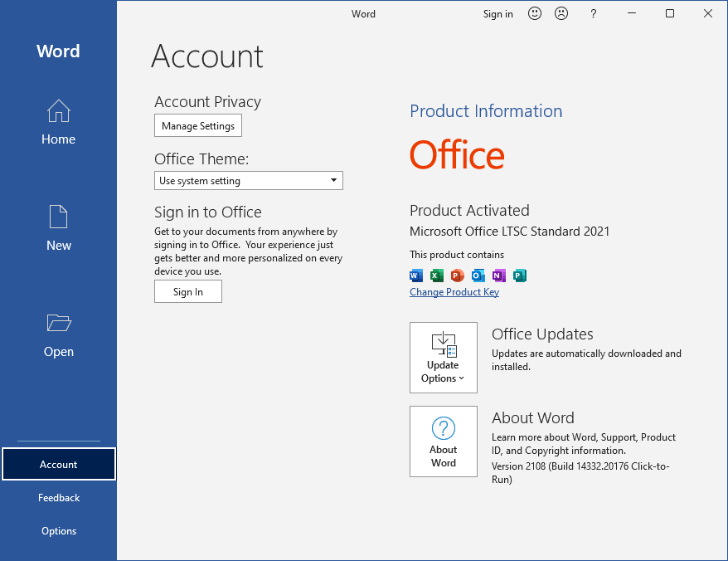Click the Publisher app icon under product contains

click(520, 276)
